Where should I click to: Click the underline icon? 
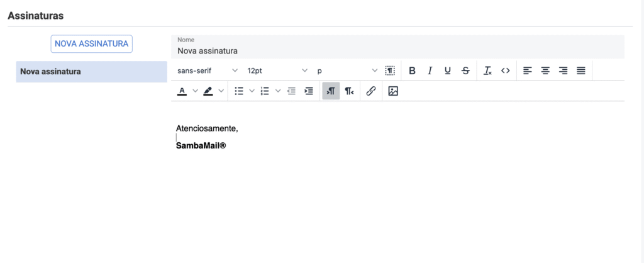[447, 70]
